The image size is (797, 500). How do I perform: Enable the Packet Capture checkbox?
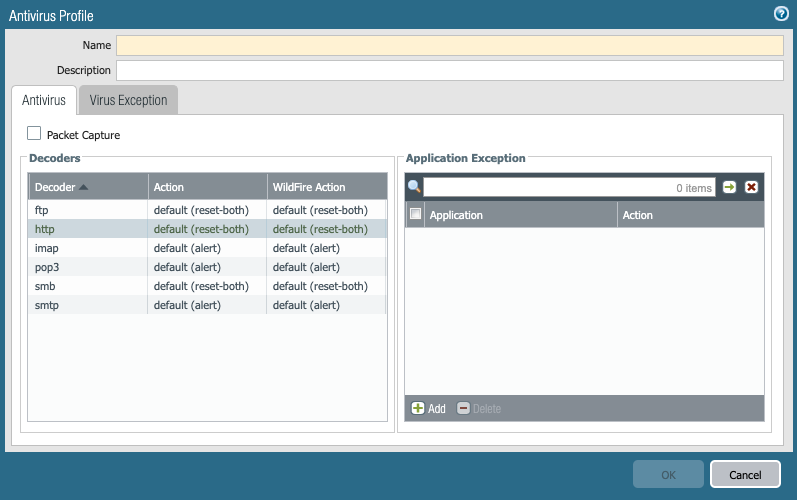[x=34, y=133]
